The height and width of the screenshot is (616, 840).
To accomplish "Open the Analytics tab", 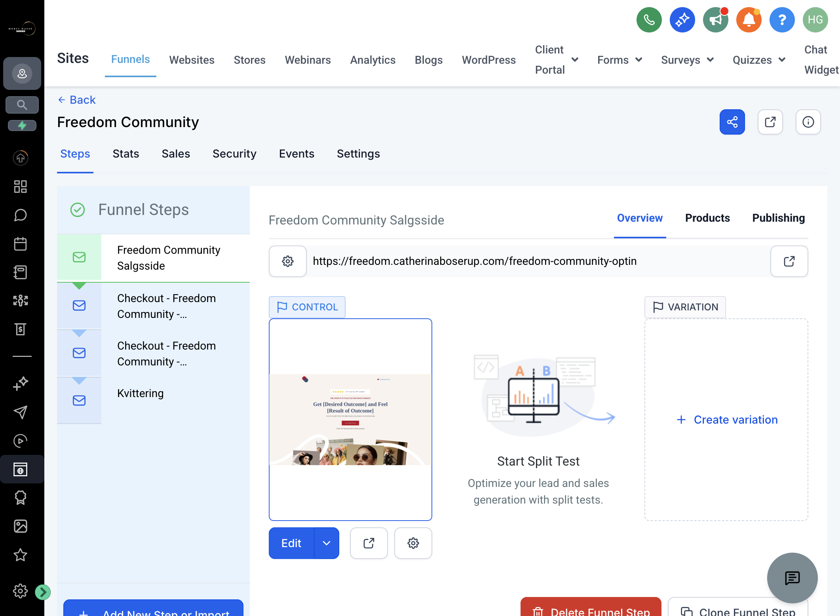I will click(x=373, y=60).
